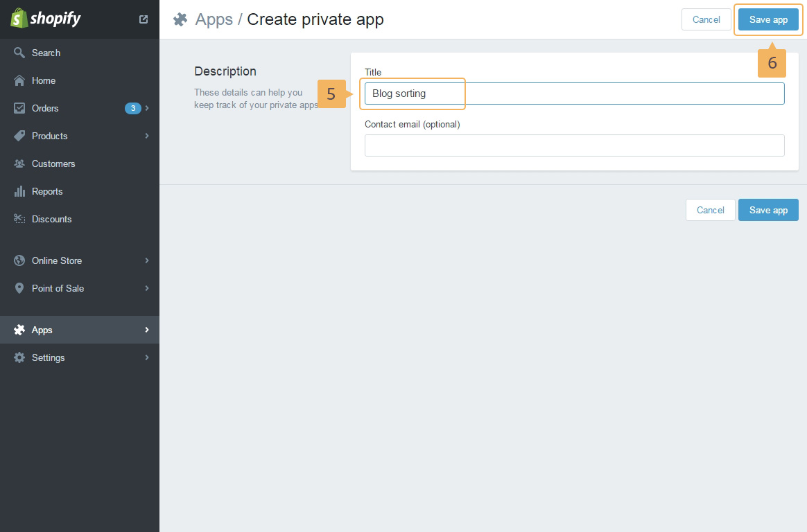Click the Customers people icon

19,163
